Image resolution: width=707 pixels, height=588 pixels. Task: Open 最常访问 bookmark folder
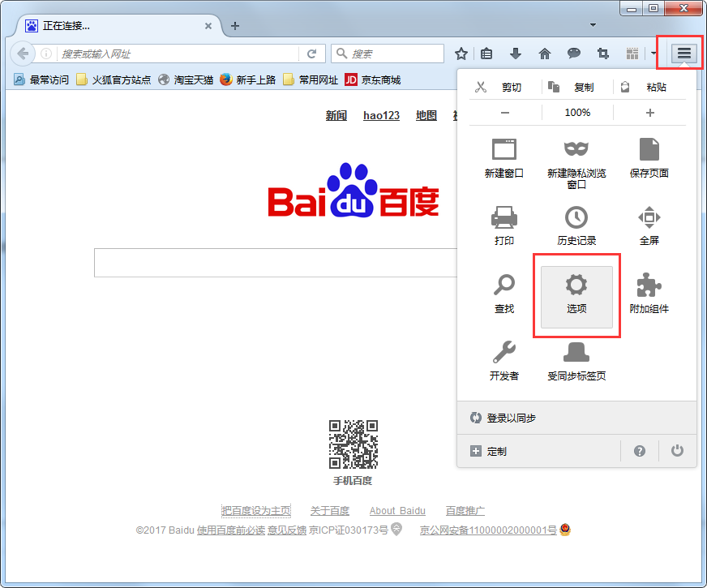point(41,79)
